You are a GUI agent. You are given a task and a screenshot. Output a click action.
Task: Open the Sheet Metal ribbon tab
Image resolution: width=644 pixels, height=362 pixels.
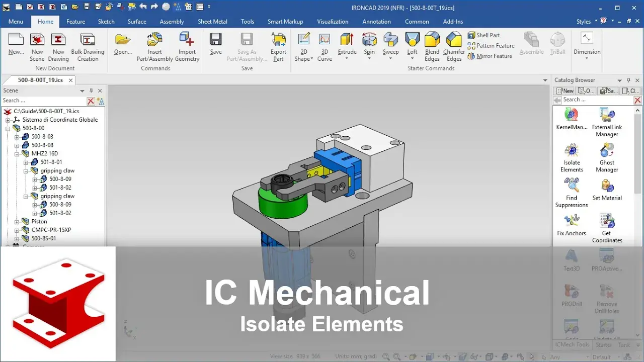pos(212,22)
